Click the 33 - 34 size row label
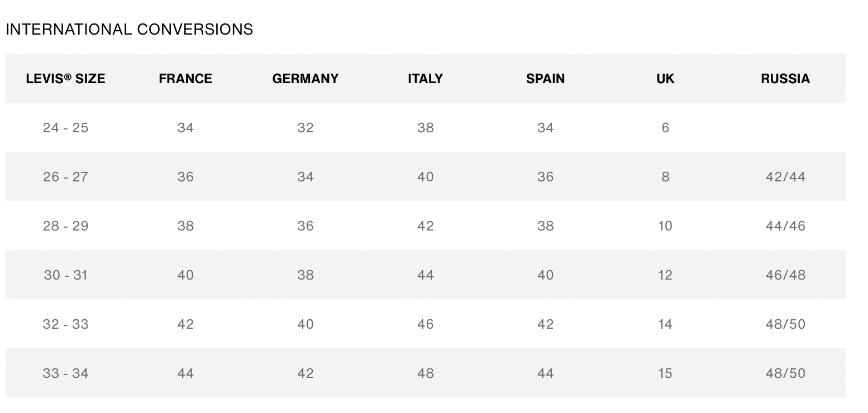 [65, 373]
